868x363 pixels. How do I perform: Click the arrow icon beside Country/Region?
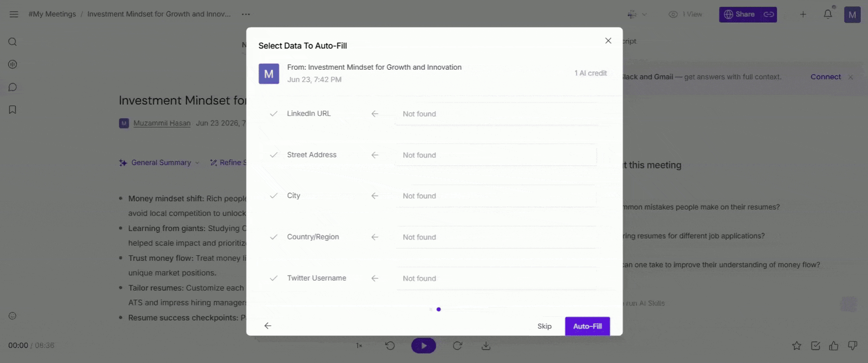pos(375,237)
